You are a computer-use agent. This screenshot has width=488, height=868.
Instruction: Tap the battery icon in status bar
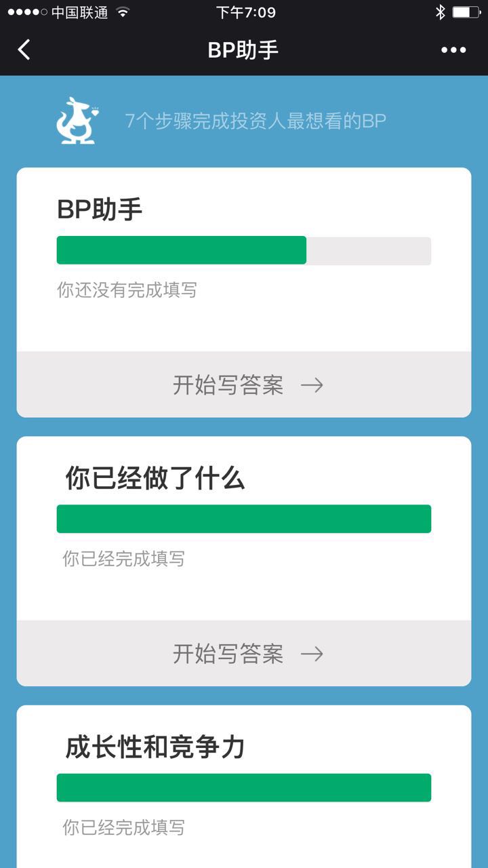[466, 12]
